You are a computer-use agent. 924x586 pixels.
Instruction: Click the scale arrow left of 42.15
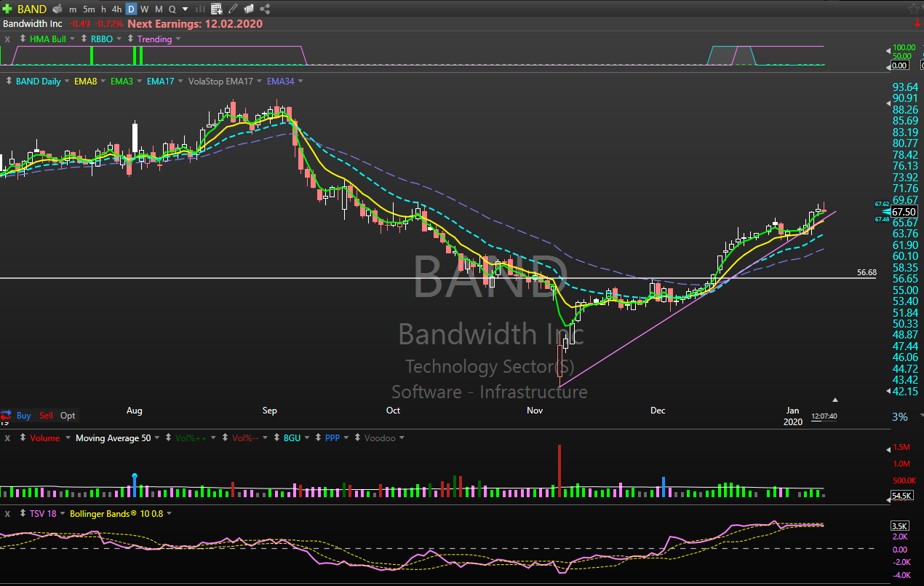coord(888,392)
